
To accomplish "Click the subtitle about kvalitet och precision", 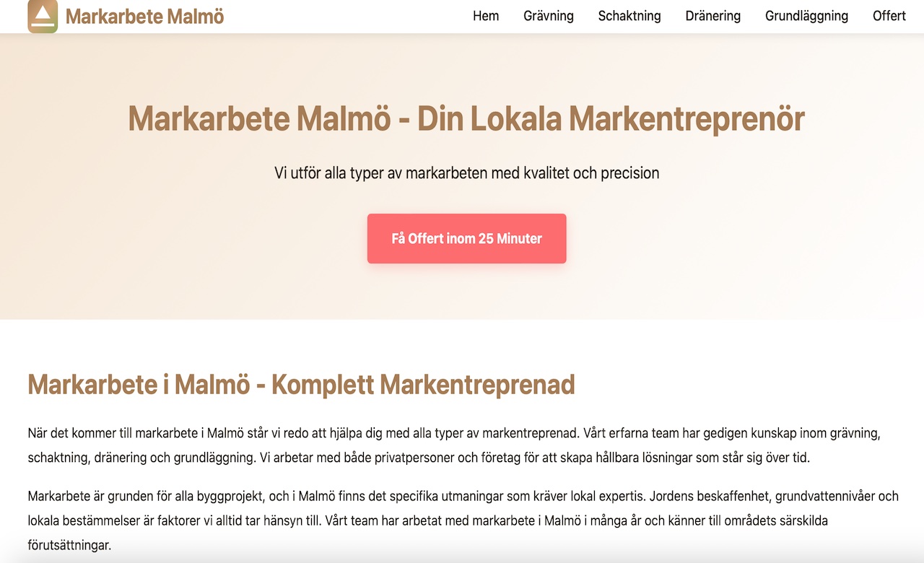I will (466, 173).
